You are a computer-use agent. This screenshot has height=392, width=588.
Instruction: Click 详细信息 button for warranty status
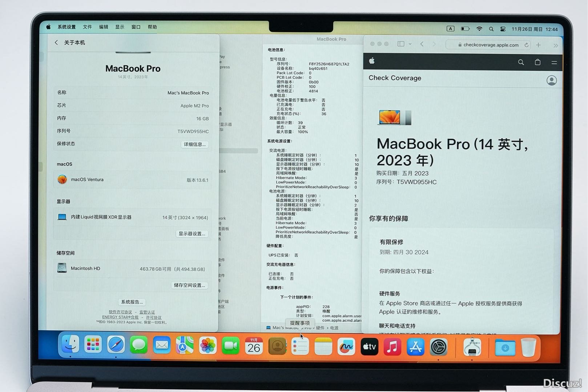(194, 144)
